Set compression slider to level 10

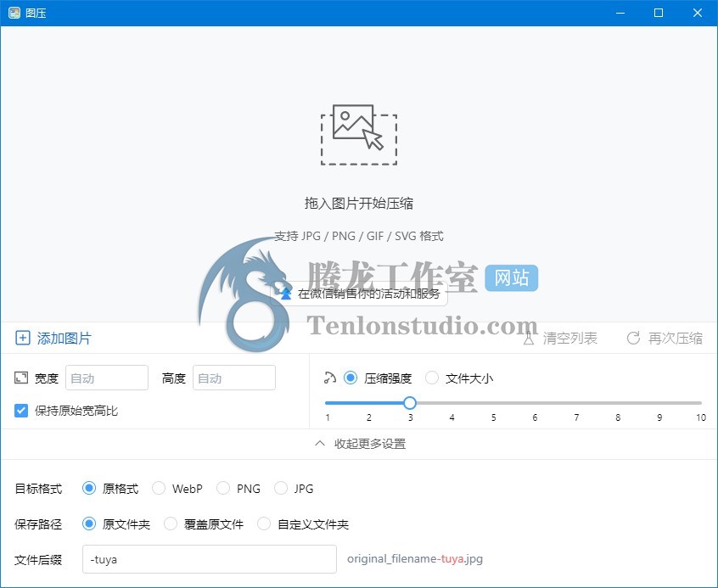pyautogui.click(x=700, y=403)
